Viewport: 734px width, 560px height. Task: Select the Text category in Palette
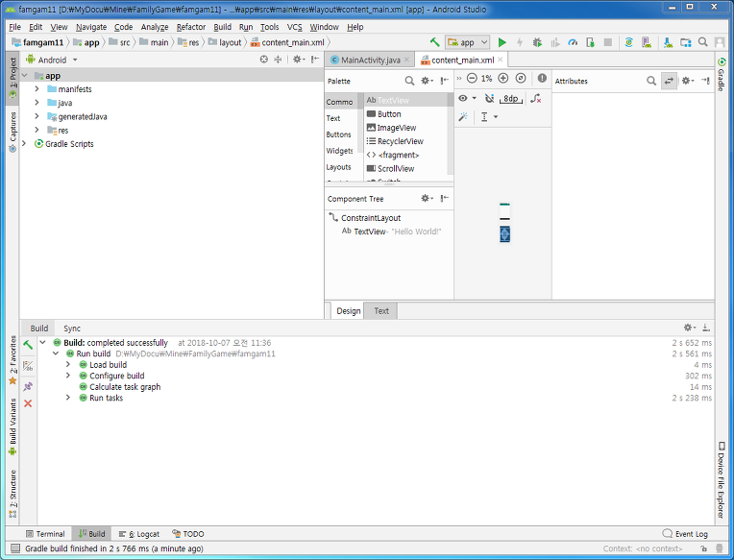pyautogui.click(x=342, y=118)
